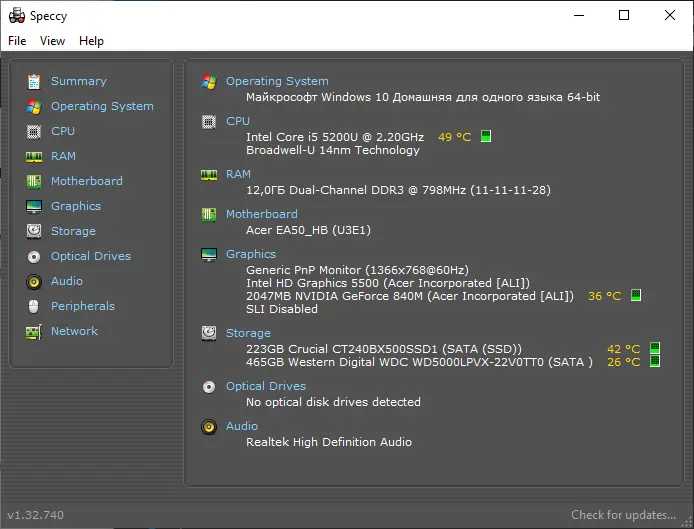Click the Western Digital temperature indicator icon
This screenshot has width=694, height=529.
click(x=655, y=361)
